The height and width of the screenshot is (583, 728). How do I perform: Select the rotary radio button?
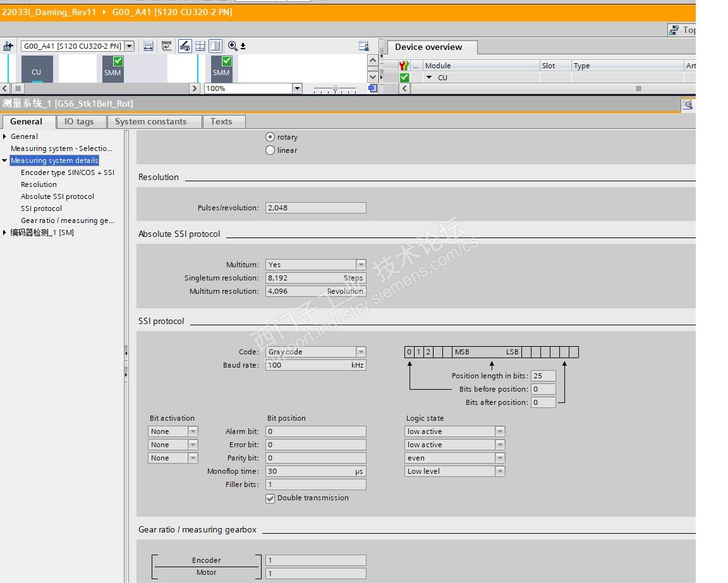[270, 137]
